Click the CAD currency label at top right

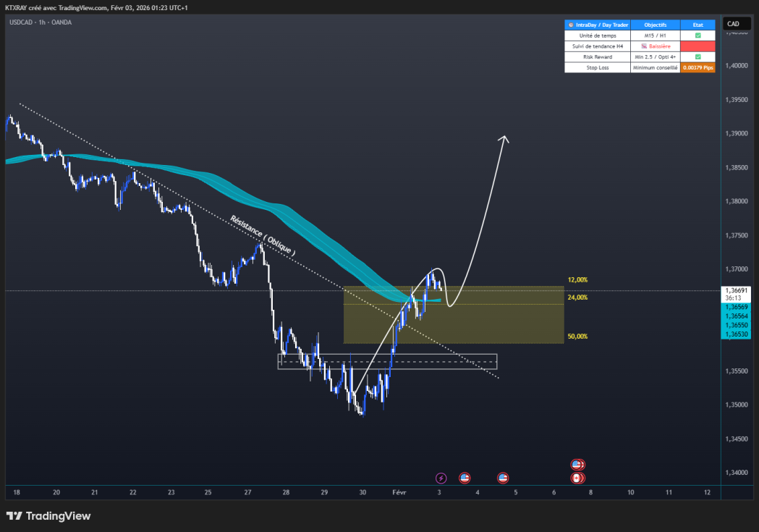(x=735, y=22)
